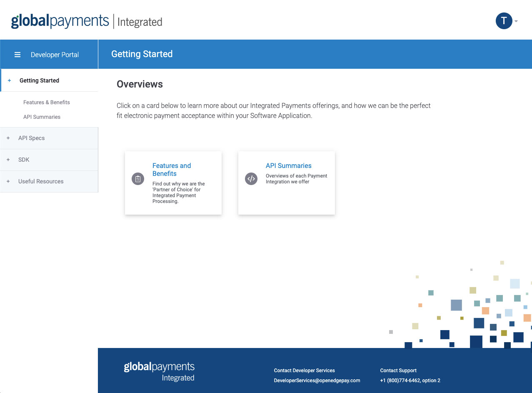Open the account dropdown arrow
Image resolution: width=532 pixels, height=393 pixels.
click(x=515, y=21)
